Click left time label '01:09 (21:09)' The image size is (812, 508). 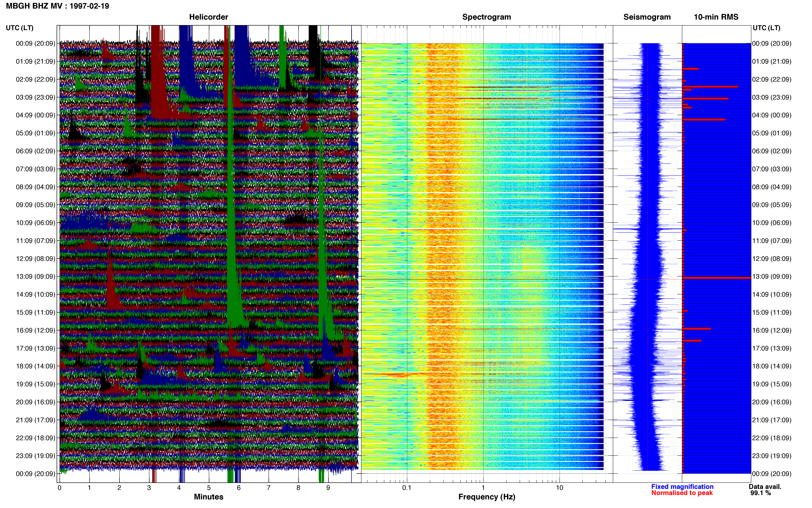pos(36,61)
